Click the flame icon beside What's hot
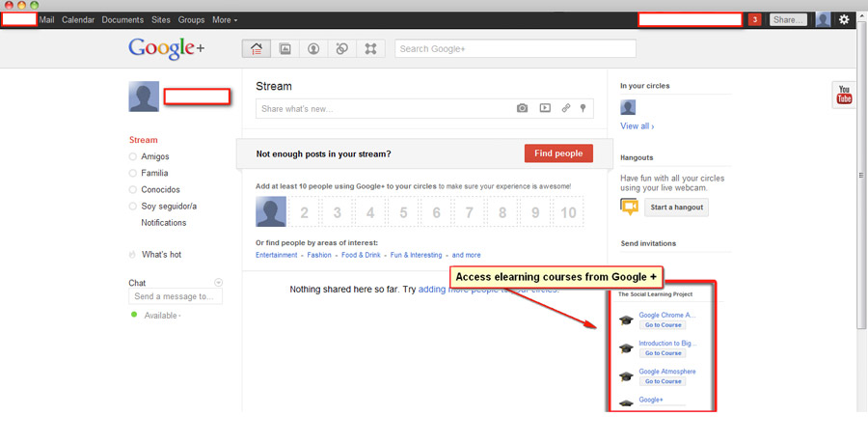 coord(132,255)
